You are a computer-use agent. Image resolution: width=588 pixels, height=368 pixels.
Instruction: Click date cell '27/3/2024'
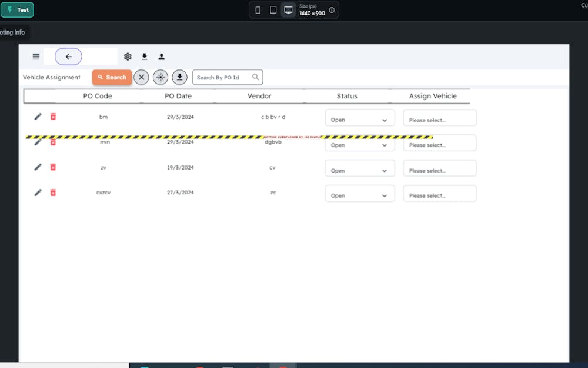181,193
